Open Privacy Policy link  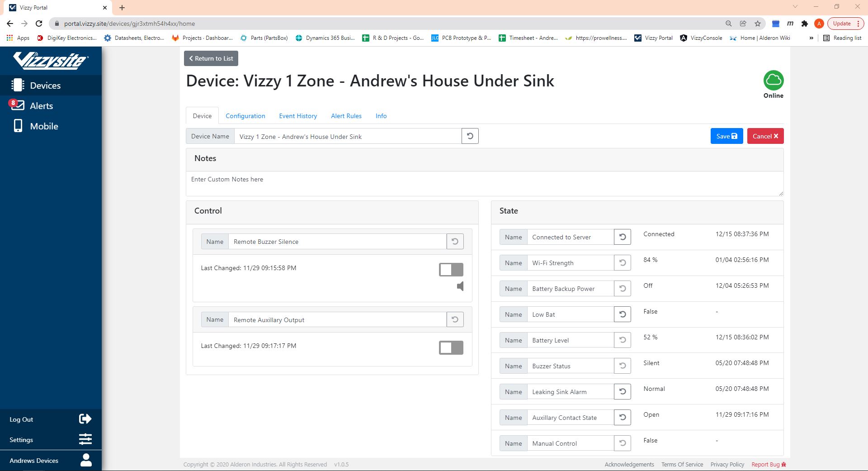coord(727,464)
